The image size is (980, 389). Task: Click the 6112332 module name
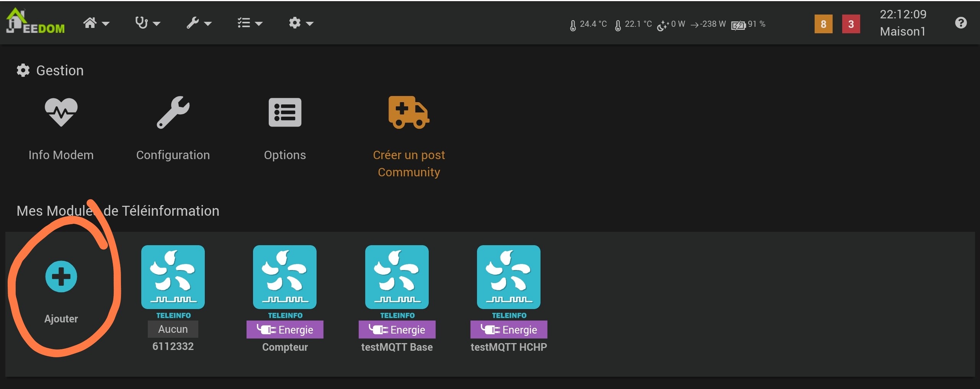(173, 347)
